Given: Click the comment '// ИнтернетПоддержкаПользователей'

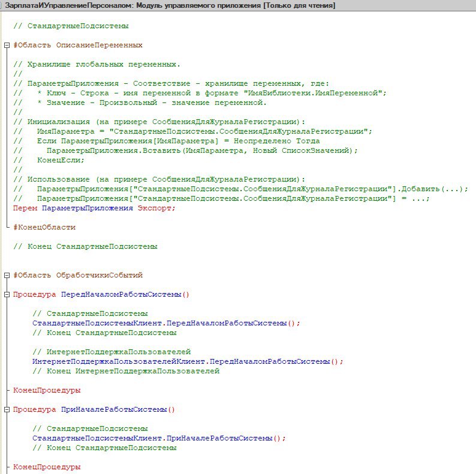Looking at the screenshot, I should [112, 352].
